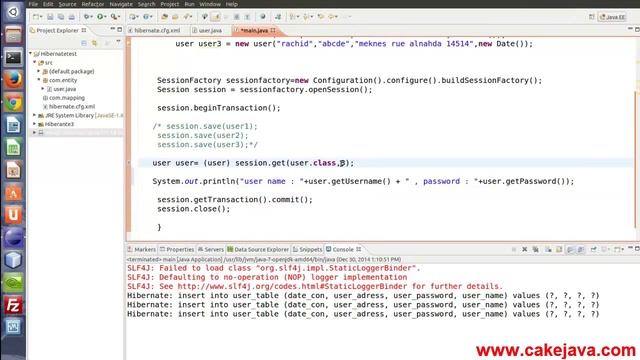The height and width of the screenshot is (360, 640).
Task: Click the Save toolbar icon
Action: pos(50,17)
